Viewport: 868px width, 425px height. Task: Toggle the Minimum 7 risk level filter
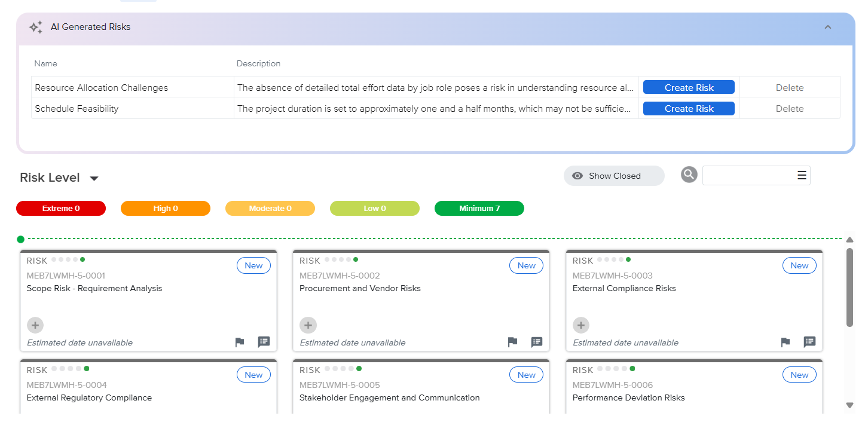click(479, 209)
